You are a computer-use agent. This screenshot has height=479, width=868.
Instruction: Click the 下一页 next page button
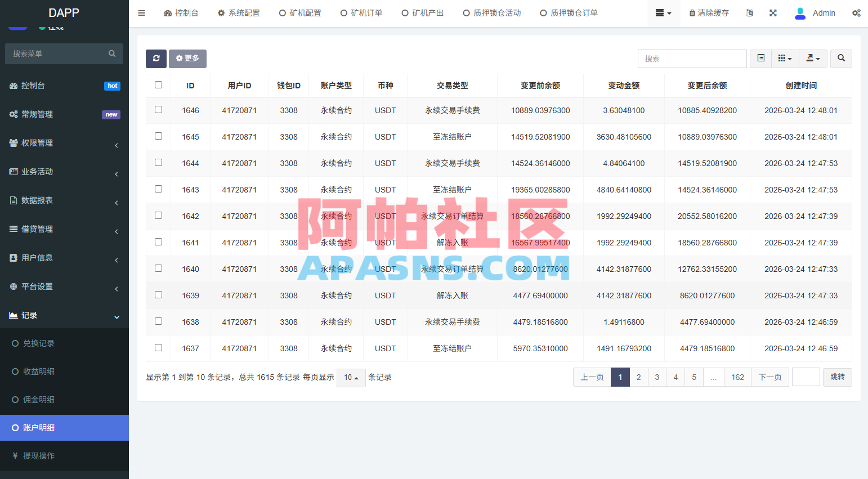(x=770, y=377)
